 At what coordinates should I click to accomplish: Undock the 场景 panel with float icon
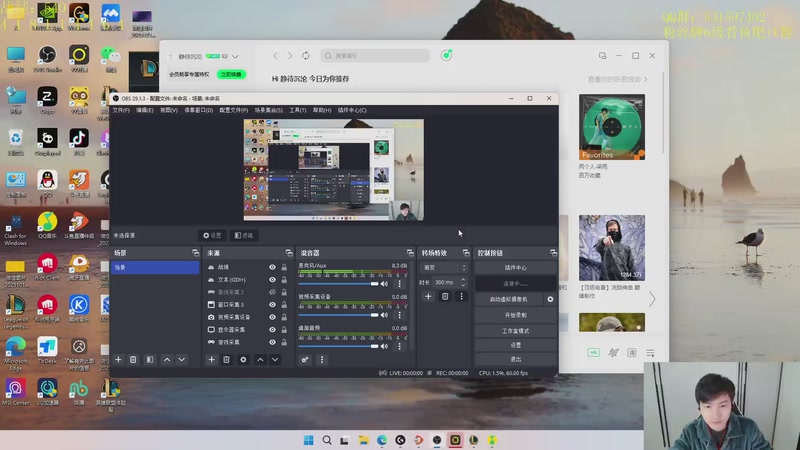click(x=195, y=253)
